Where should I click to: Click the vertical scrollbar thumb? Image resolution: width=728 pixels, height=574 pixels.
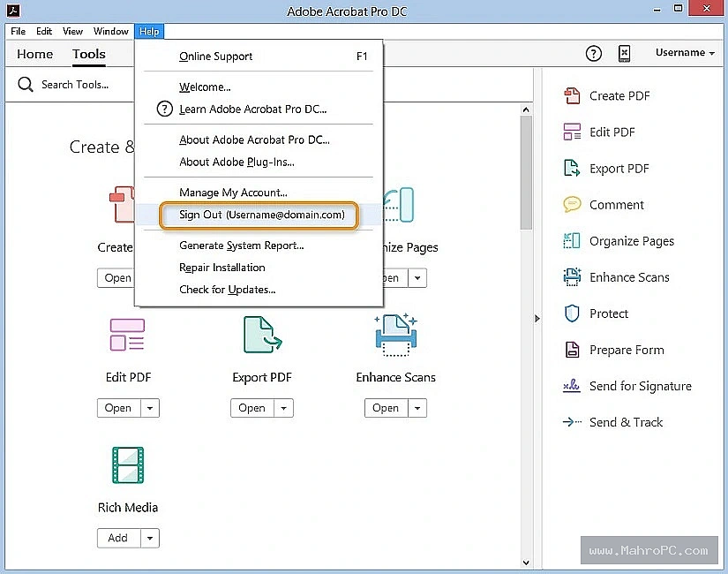coord(526,172)
